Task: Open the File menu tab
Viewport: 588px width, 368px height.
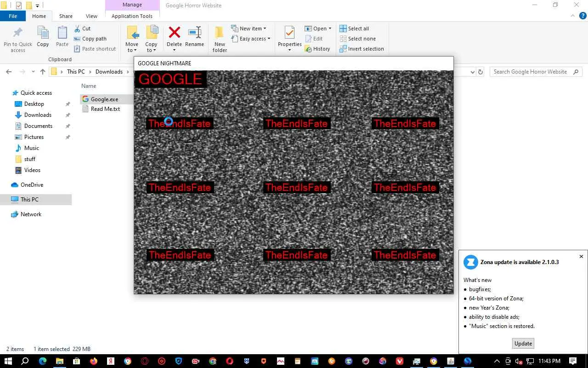Action: coord(13,16)
